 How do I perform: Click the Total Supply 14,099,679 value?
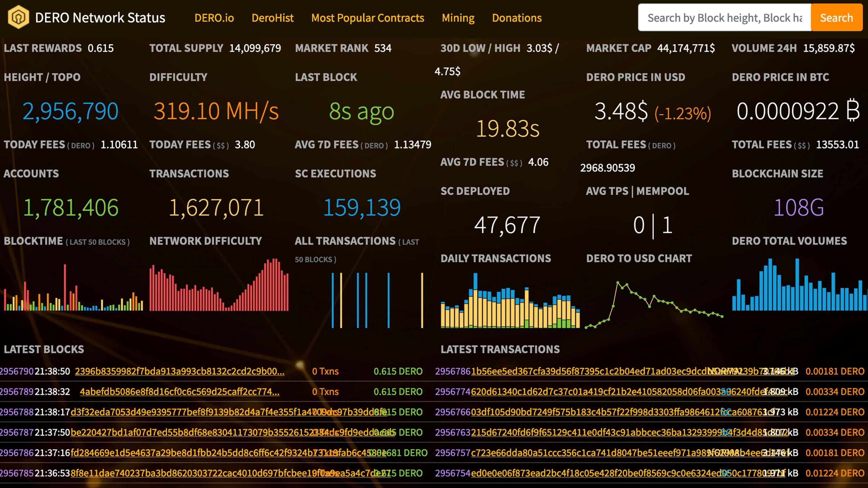[255, 48]
